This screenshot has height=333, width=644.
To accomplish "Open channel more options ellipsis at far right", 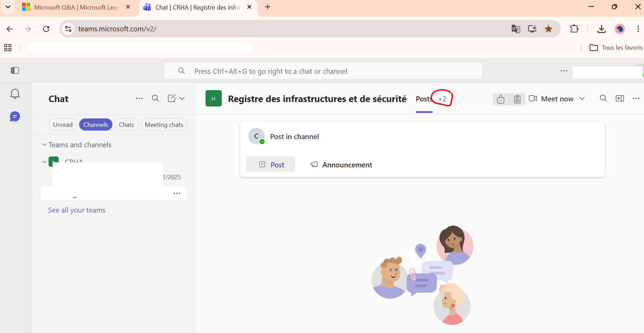I will coord(636,98).
